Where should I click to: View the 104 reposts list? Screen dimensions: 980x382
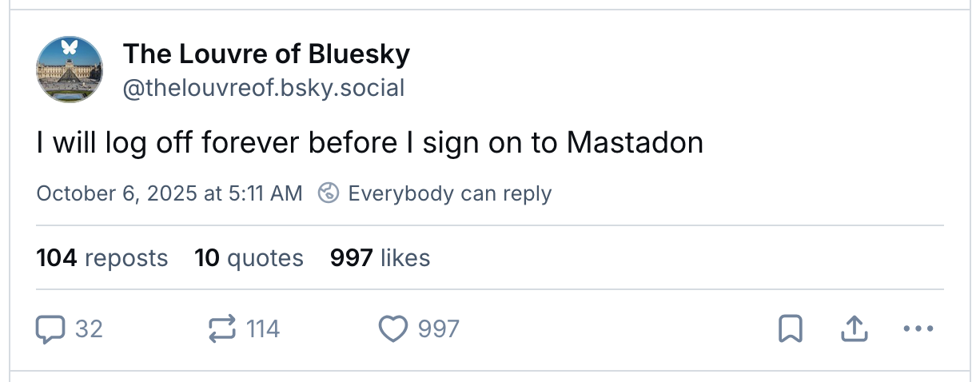[102, 258]
